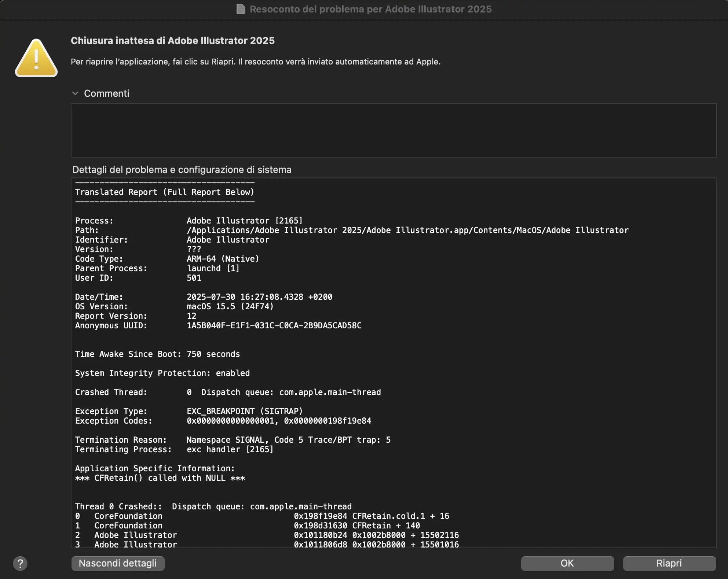The image size is (728, 579).
Task: Click '*** CFRetain() called with NULL ***' line
Action: [160, 478]
